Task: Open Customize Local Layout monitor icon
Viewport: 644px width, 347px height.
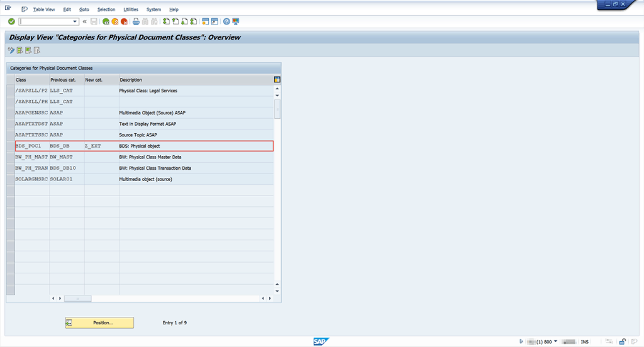Action: point(235,21)
